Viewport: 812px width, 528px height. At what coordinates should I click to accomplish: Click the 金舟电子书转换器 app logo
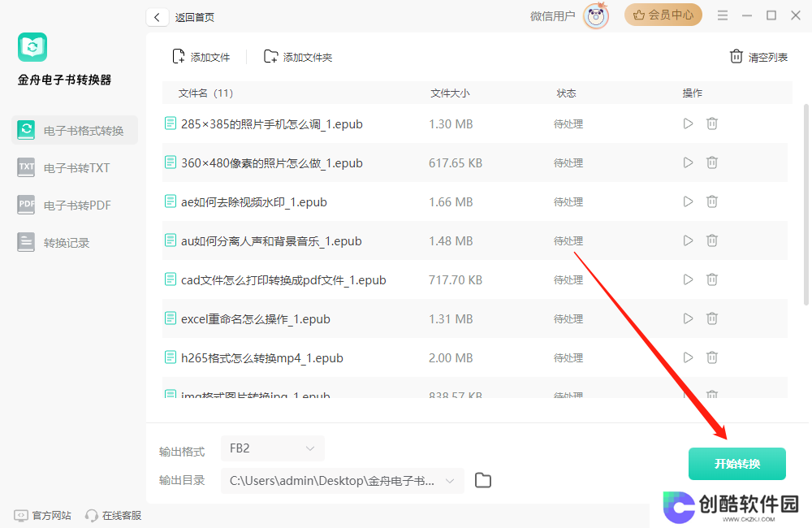click(x=32, y=47)
